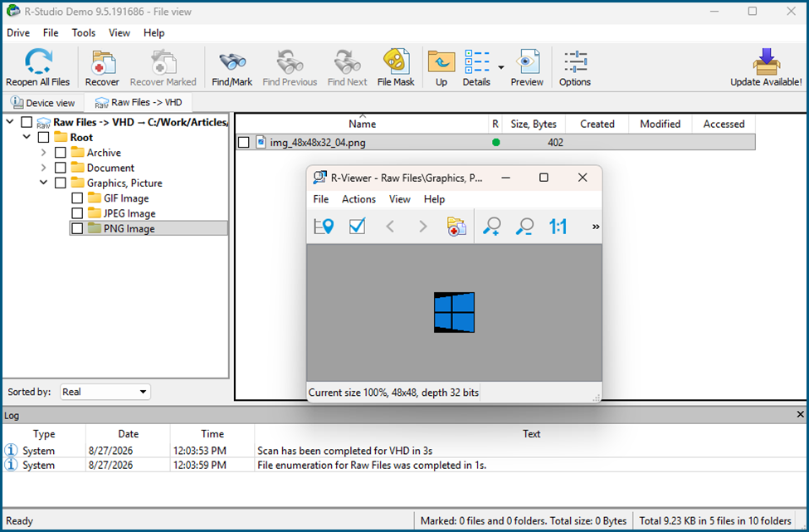Collapse the Raw Files -> VHD tree node
The height and width of the screenshot is (532, 809).
10,122
